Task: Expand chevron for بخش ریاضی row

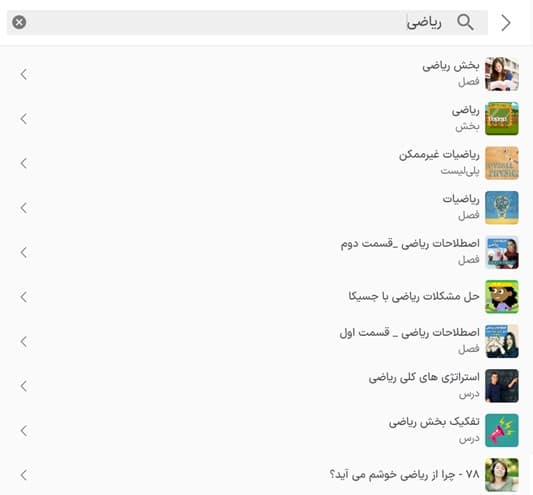Action: (x=23, y=74)
